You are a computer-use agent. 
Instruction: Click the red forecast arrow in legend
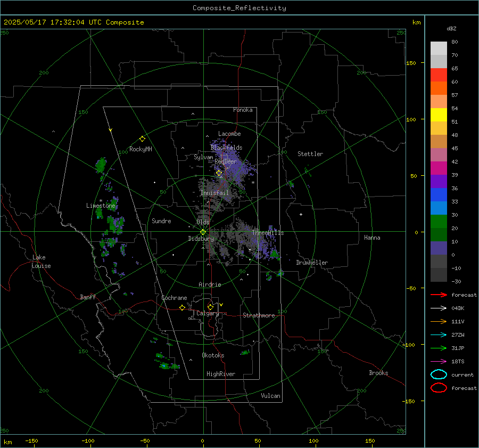point(439,295)
